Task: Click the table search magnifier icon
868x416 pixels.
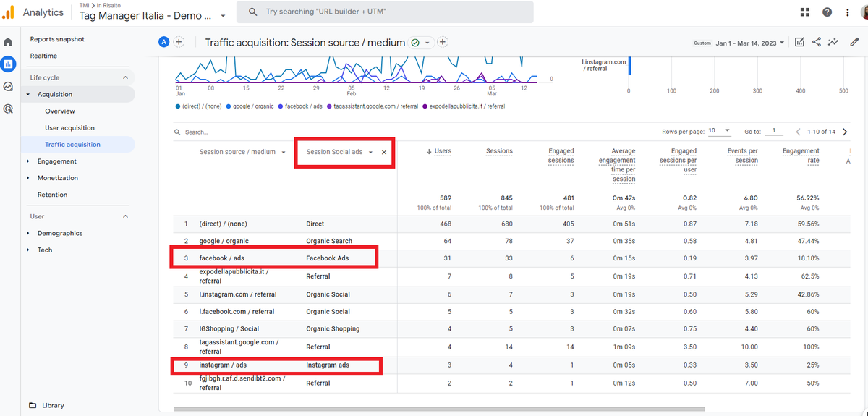Action: click(x=177, y=132)
